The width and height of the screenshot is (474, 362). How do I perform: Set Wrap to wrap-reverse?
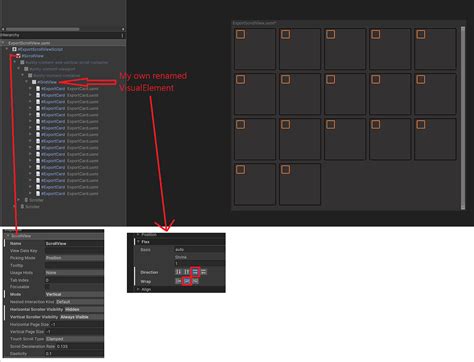[x=195, y=281]
